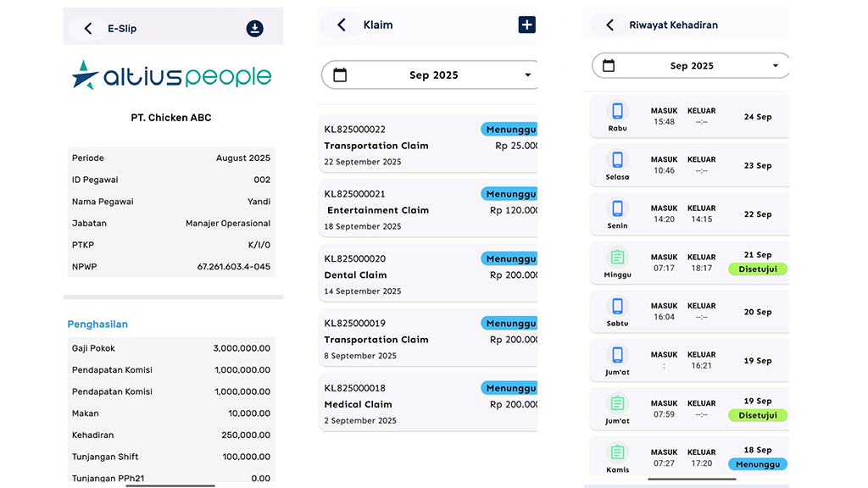Tap the back arrow on Klaim screen
Screen dimensions: 868x488
(342, 25)
